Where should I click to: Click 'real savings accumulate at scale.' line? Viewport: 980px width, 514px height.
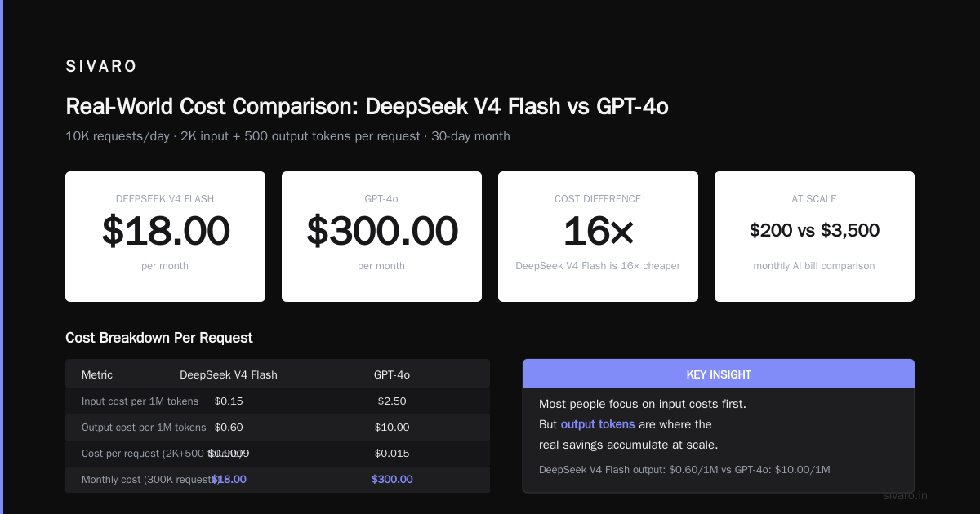(629, 445)
